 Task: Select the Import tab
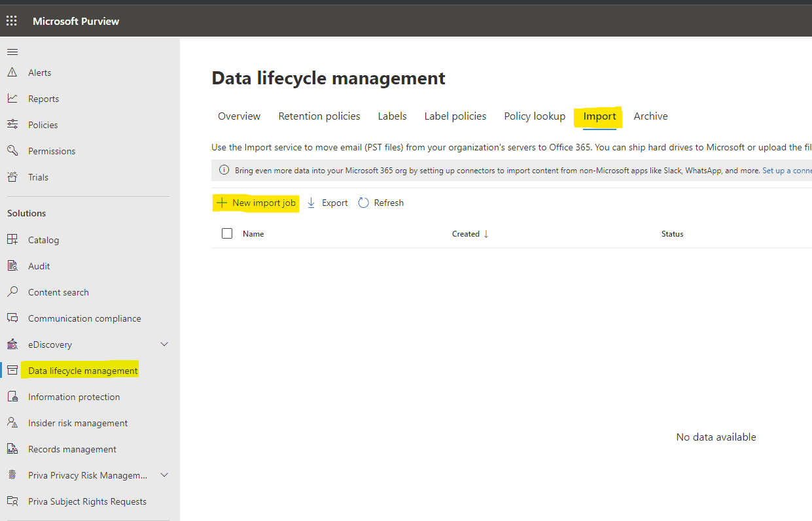pos(599,116)
